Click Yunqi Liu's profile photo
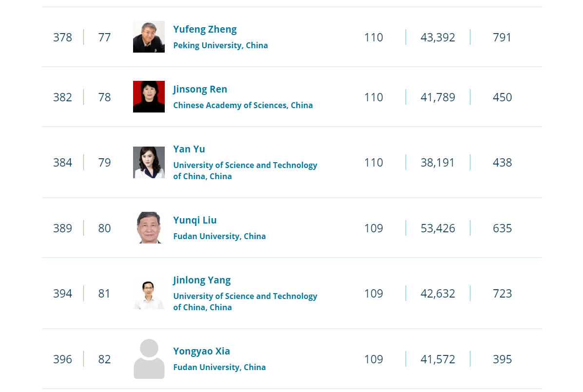The height and width of the screenshot is (392, 583). point(149,228)
